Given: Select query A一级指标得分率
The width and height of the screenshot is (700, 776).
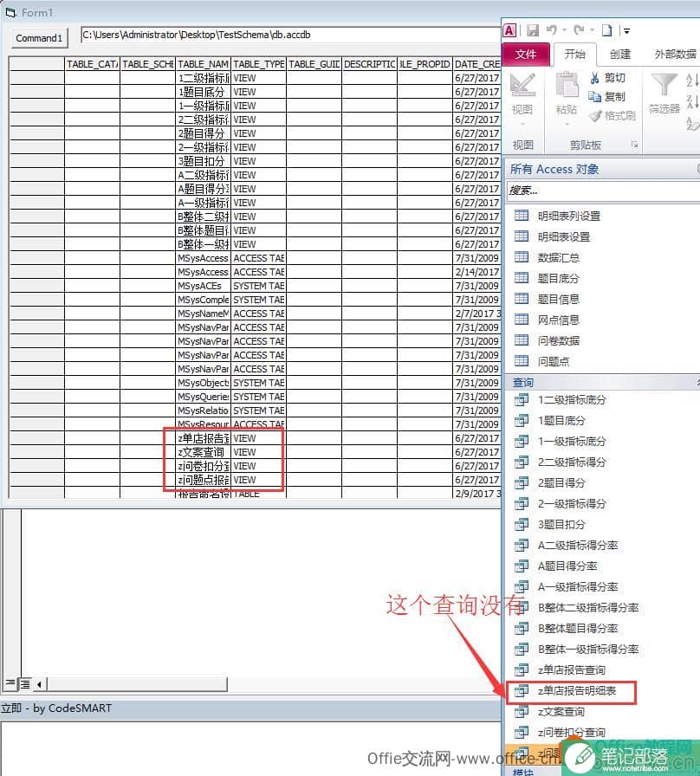Looking at the screenshot, I should [x=578, y=587].
